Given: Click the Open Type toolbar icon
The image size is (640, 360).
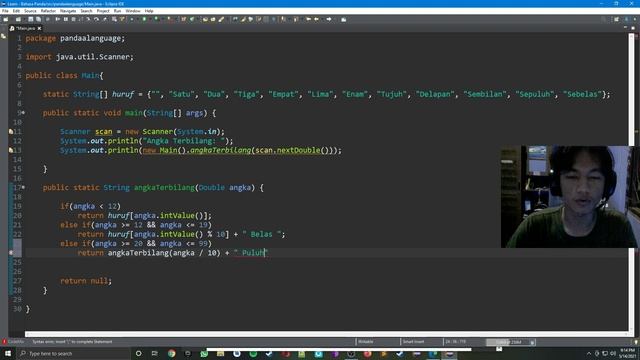Looking at the screenshot, I should (205, 19).
